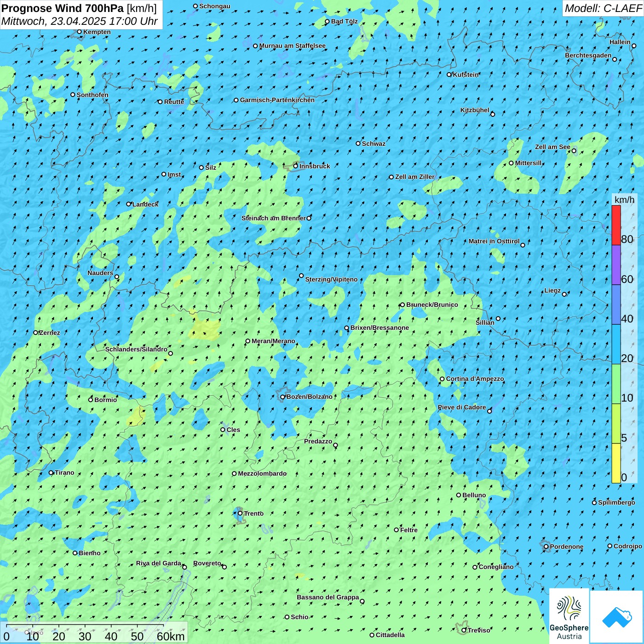
Task: Click the 'Bad Tölz' label
Action: coord(344,21)
